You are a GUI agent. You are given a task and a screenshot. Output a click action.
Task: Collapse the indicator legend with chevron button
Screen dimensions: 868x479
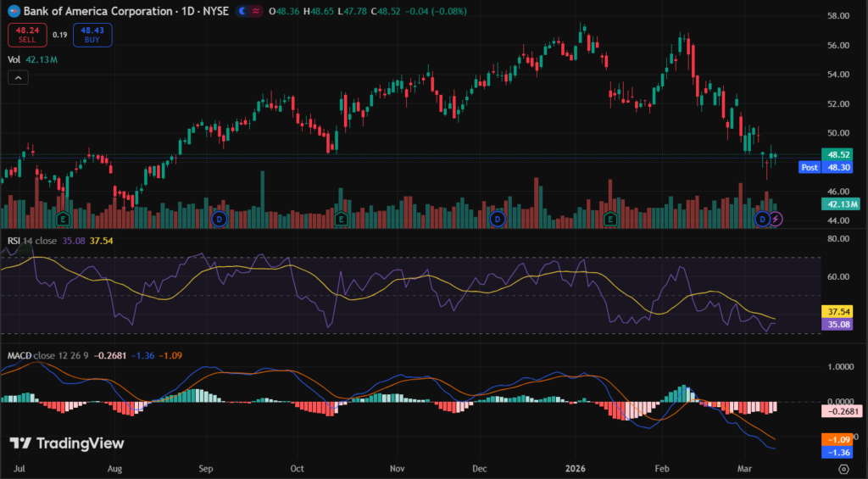[x=18, y=77]
